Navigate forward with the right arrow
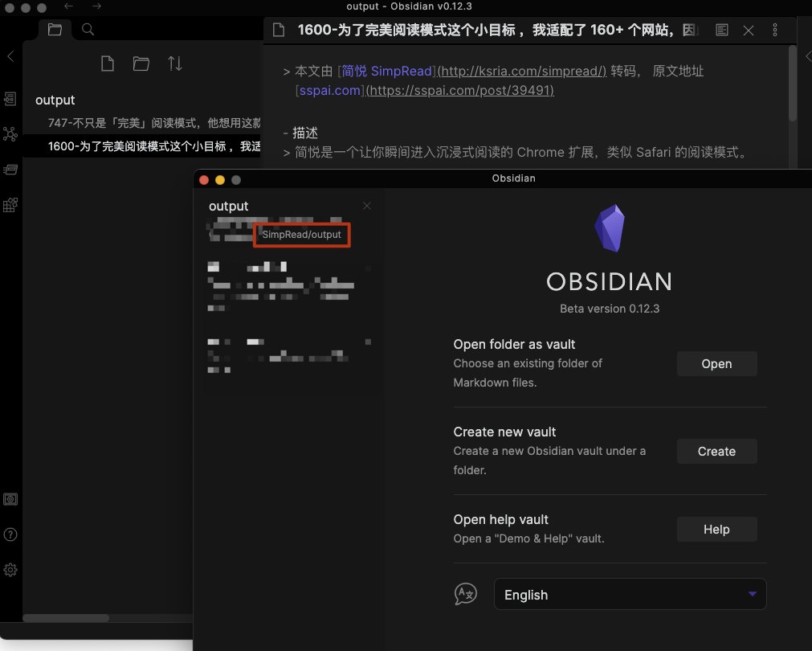812x651 pixels. (97, 6)
